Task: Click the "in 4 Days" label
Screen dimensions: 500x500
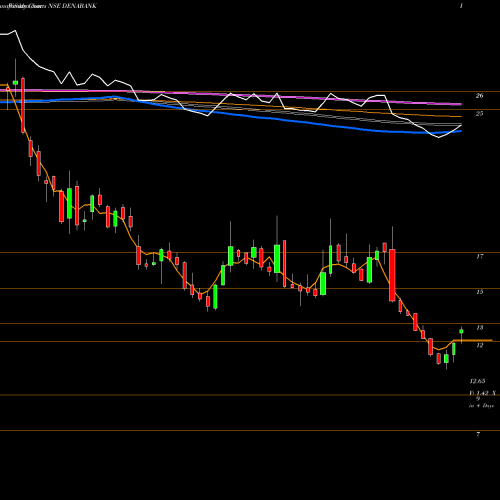Action: coord(481,406)
